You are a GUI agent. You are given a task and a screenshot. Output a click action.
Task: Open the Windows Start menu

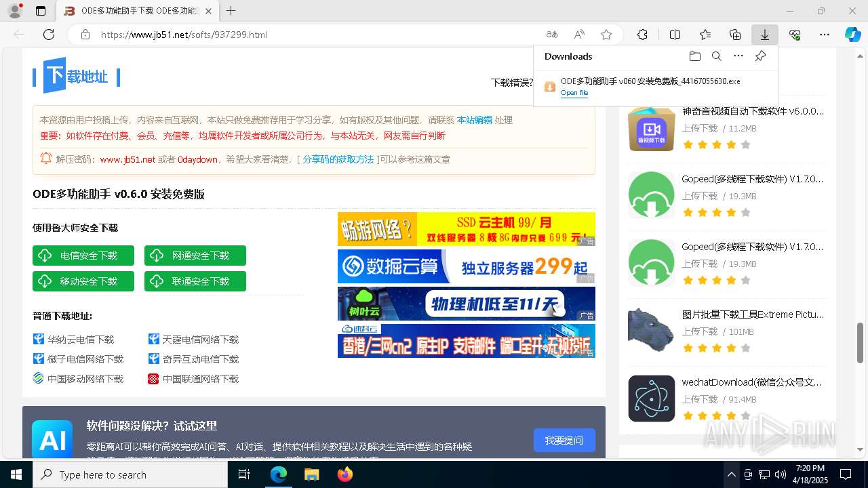(16, 474)
